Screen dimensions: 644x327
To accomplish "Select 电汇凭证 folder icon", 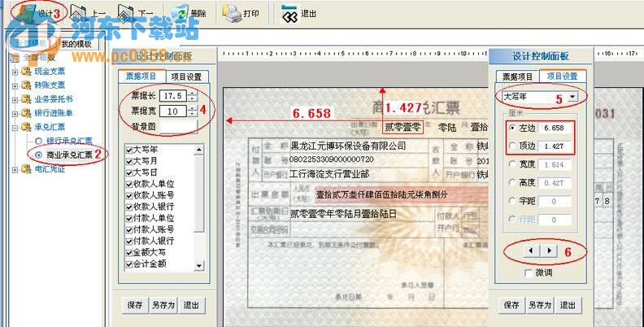I will [x=26, y=169].
